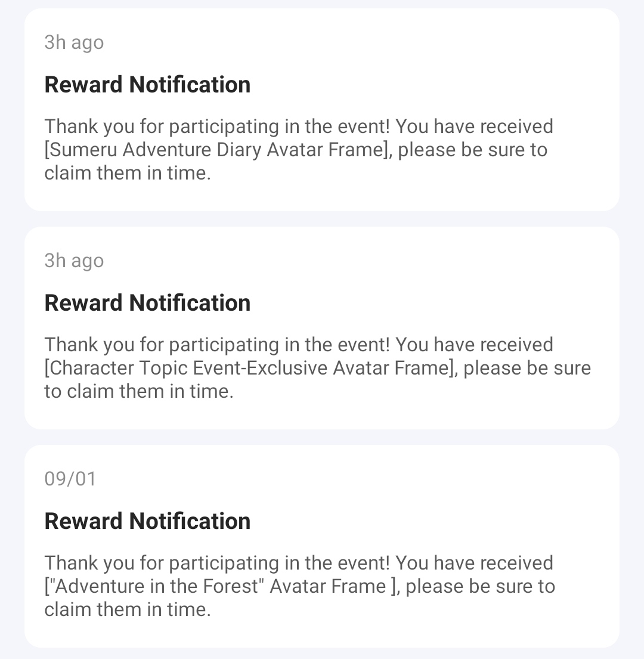Open the "Adventure in the Forest" notification card
Viewport: 644px width, 659px height.
point(322,546)
